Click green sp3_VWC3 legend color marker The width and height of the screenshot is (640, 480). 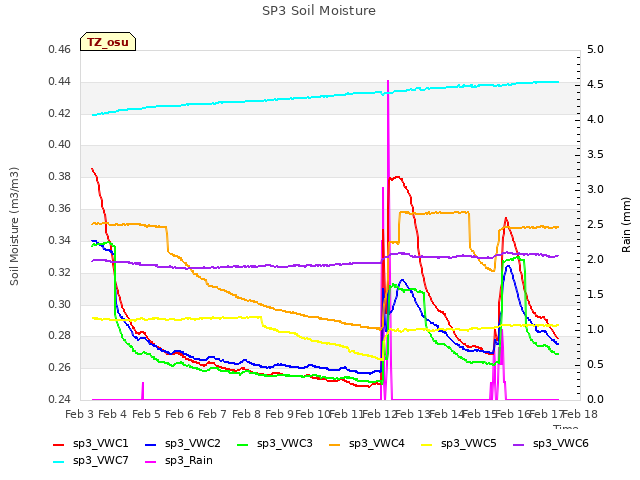point(243,445)
